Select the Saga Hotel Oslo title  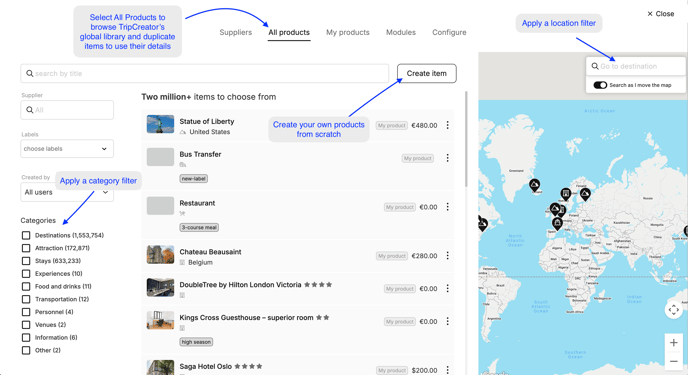(205, 366)
